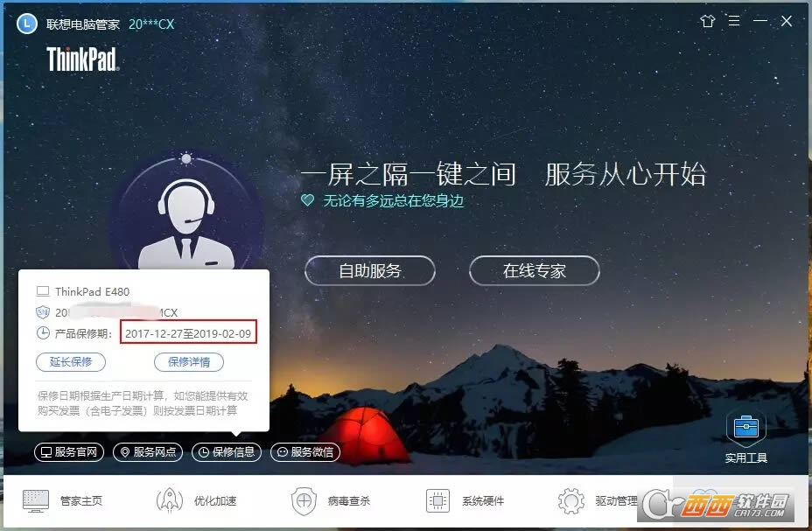Click the 无论有多远总在您身边 slogan text
This screenshot has height=531, width=812.
coord(393,201)
